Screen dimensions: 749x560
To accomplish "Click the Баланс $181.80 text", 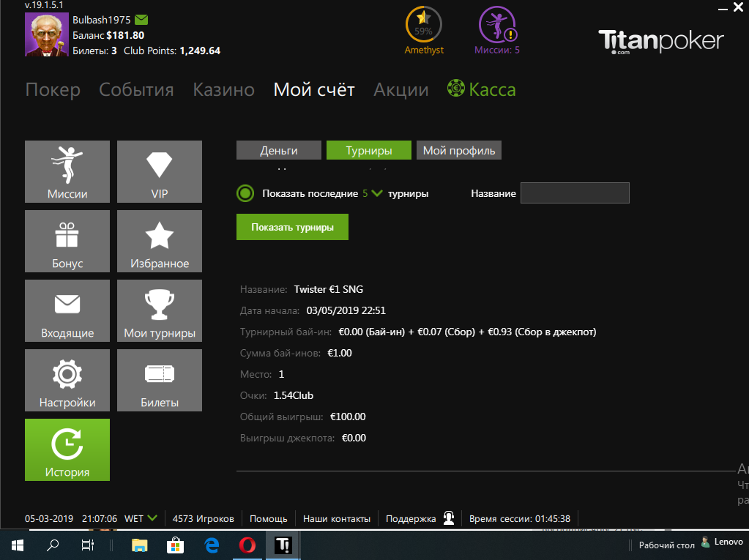I will [x=108, y=35].
